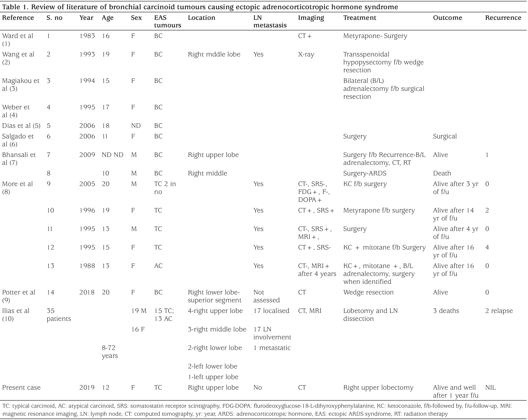The image size is (528, 420).
Task: Select 'More et al (8)' reference
Action: (x=17, y=188)
